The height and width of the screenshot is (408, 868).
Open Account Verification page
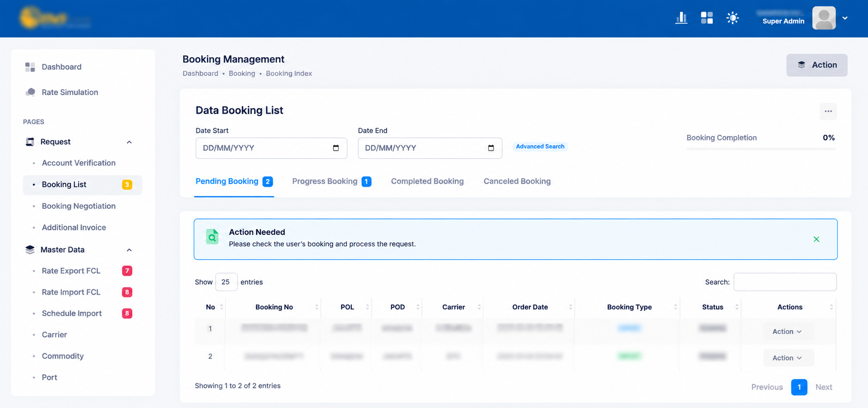(79, 163)
